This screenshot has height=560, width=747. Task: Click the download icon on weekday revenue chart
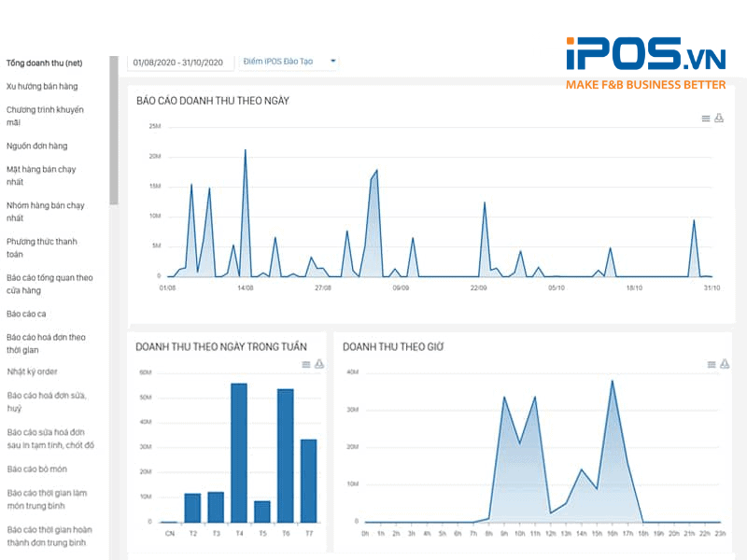click(318, 364)
